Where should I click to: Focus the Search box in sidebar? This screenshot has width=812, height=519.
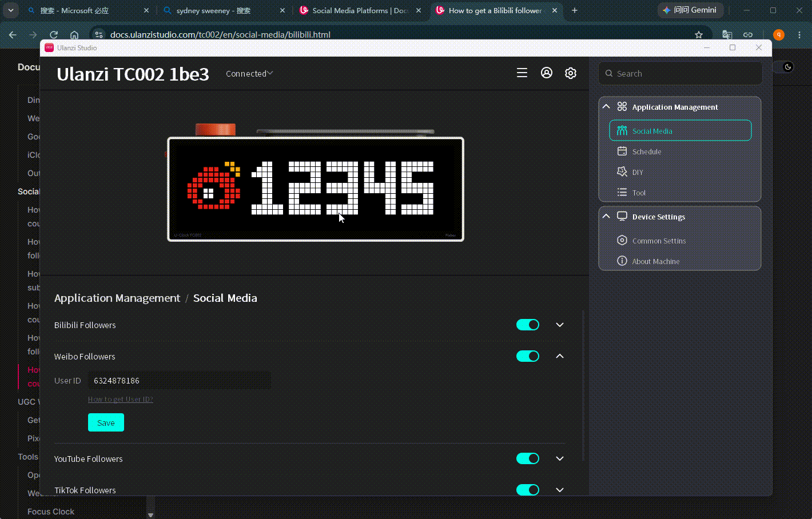coord(680,73)
